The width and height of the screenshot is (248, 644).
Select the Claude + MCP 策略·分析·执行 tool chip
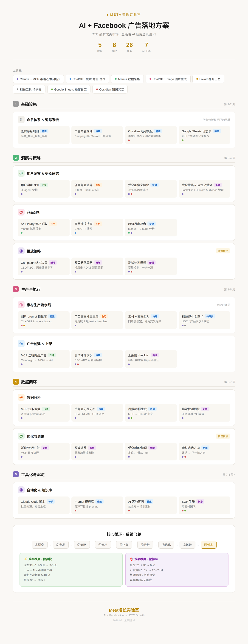click(38, 79)
